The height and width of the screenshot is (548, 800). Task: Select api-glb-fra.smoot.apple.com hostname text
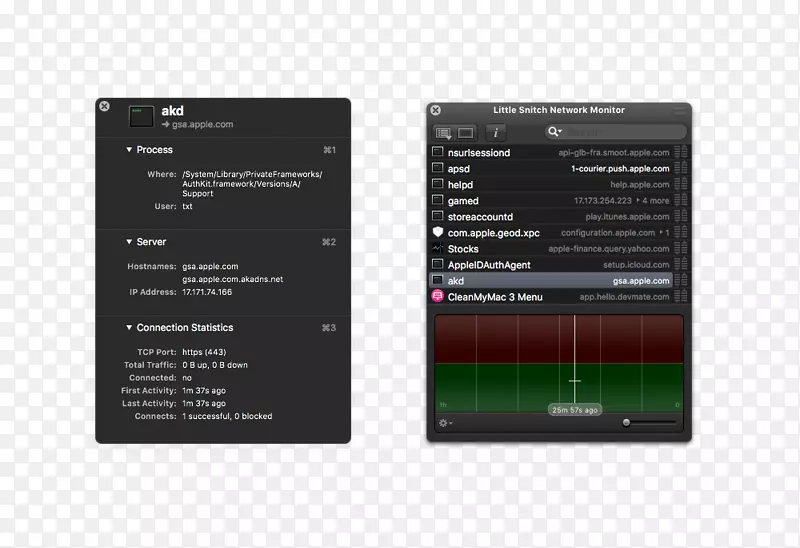[614, 153]
